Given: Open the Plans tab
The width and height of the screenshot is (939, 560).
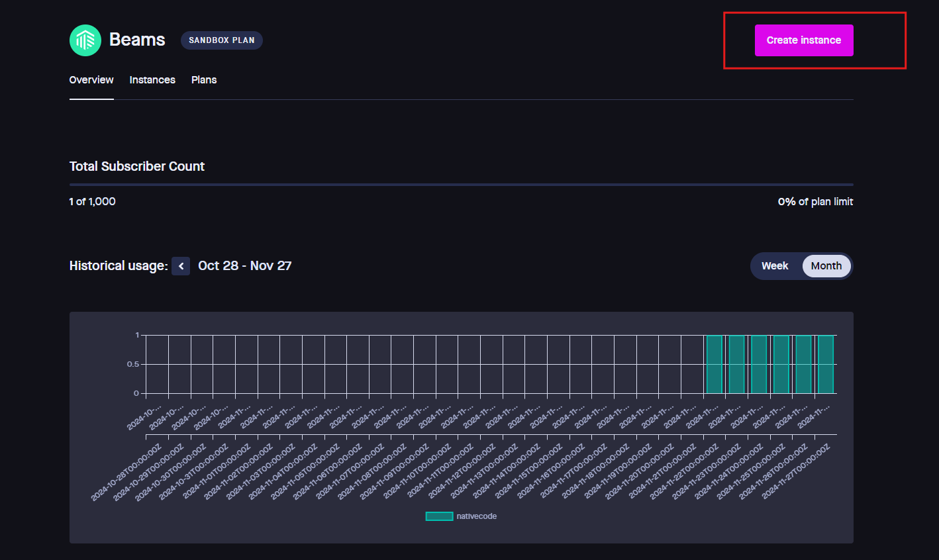Looking at the screenshot, I should (204, 80).
